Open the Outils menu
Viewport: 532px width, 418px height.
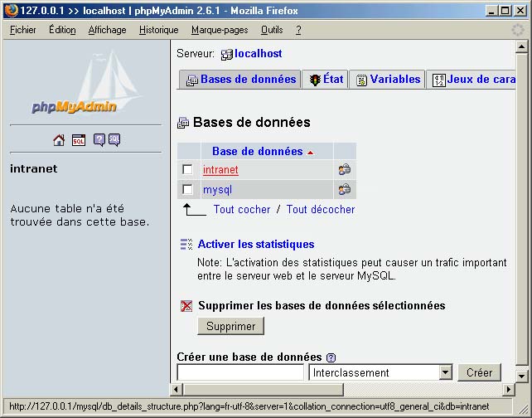pyautogui.click(x=272, y=30)
